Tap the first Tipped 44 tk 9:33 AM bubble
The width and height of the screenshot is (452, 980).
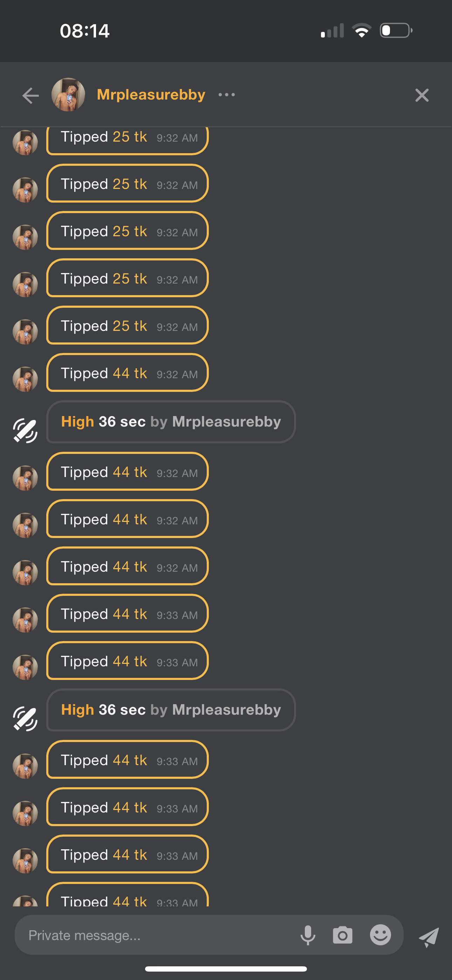(x=128, y=614)
